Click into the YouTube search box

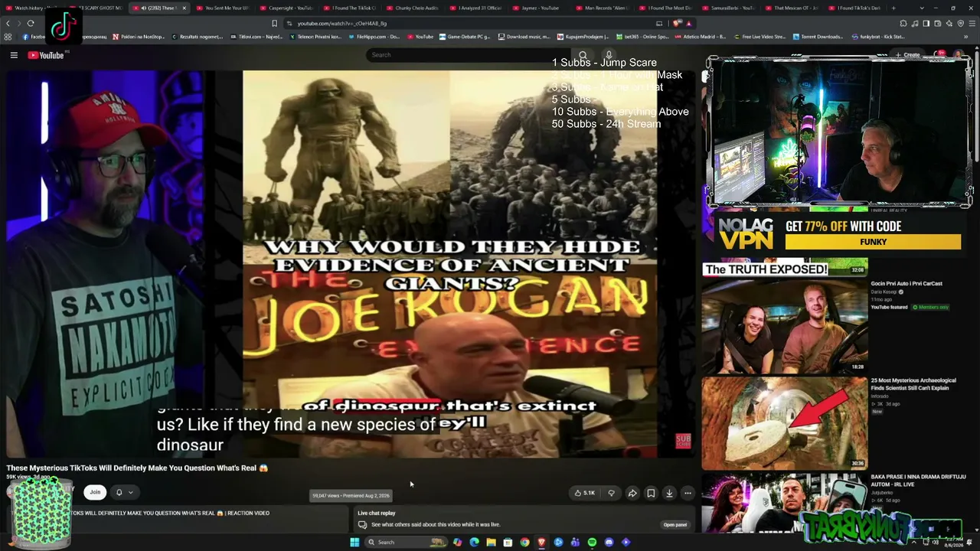point(467,55)
